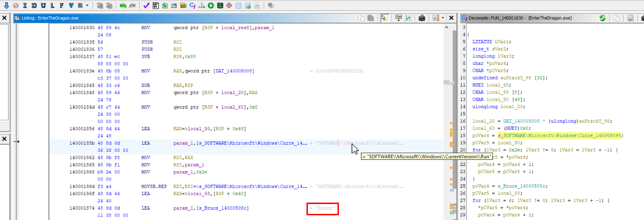Open the bookmark type dropdown arrow
The image size is (644, 220).
[87, 6]
